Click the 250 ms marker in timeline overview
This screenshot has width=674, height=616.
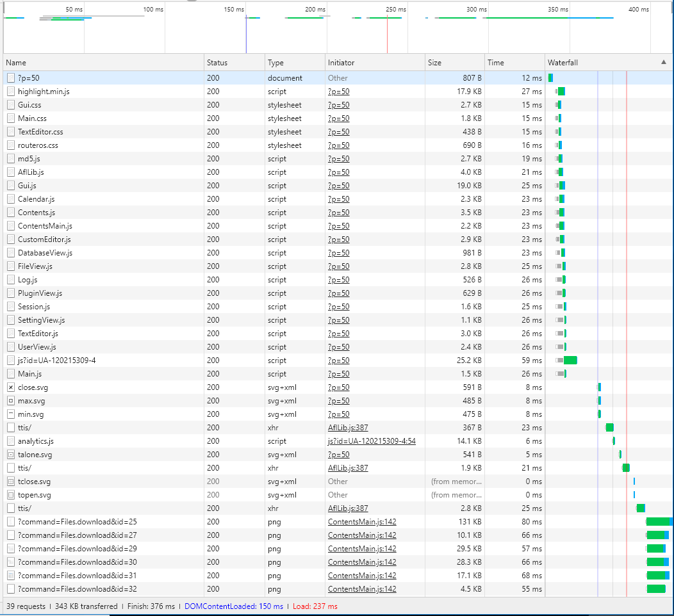[396, 10]
